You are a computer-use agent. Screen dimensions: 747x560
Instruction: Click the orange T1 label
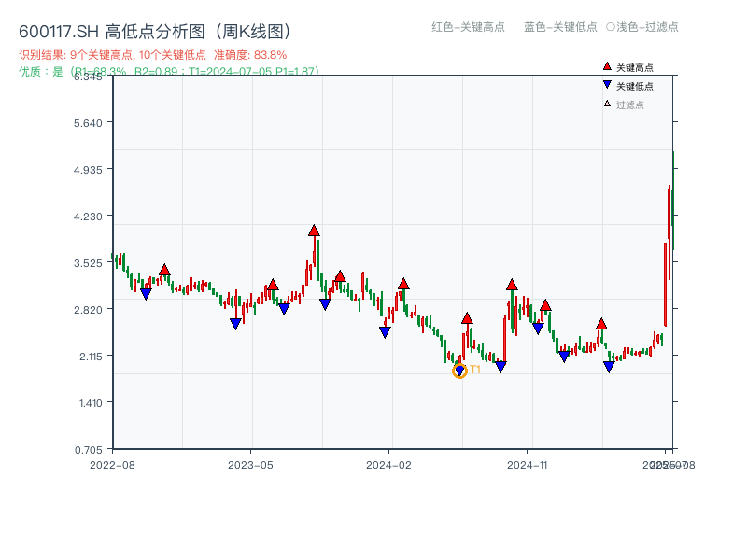(x=475, y=370)
